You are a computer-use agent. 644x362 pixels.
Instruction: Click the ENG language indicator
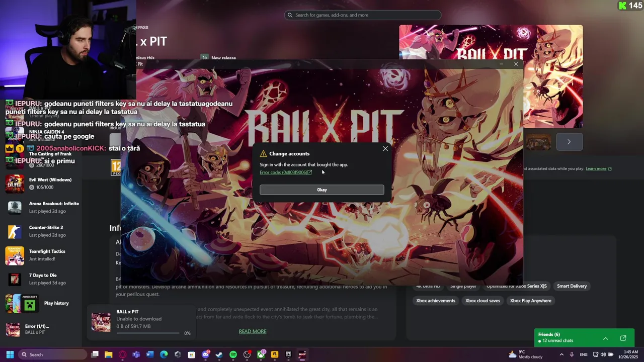click(x=584, y=354)
